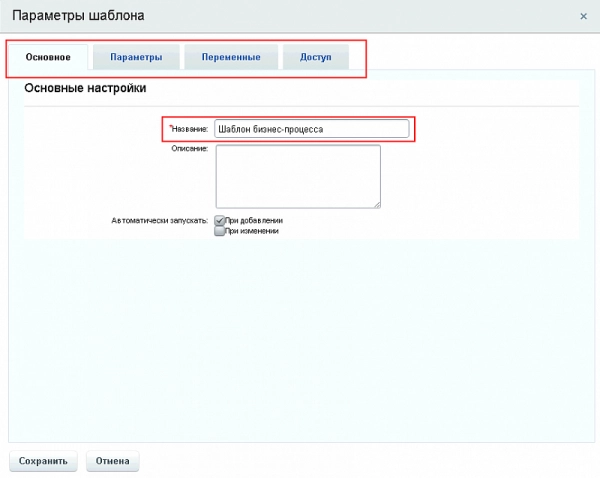Click the red required asterisk beside Название
This screenshot has width=600, height=478.
170,128
